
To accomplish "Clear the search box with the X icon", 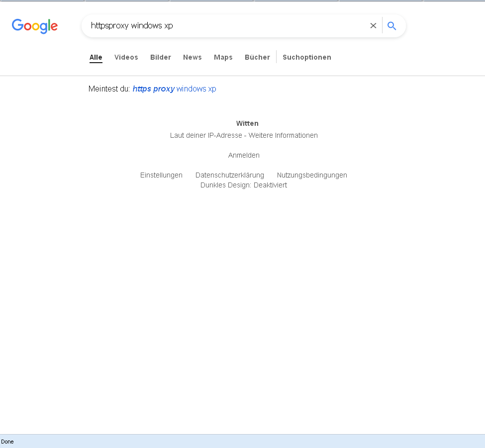I will (373, 26).
